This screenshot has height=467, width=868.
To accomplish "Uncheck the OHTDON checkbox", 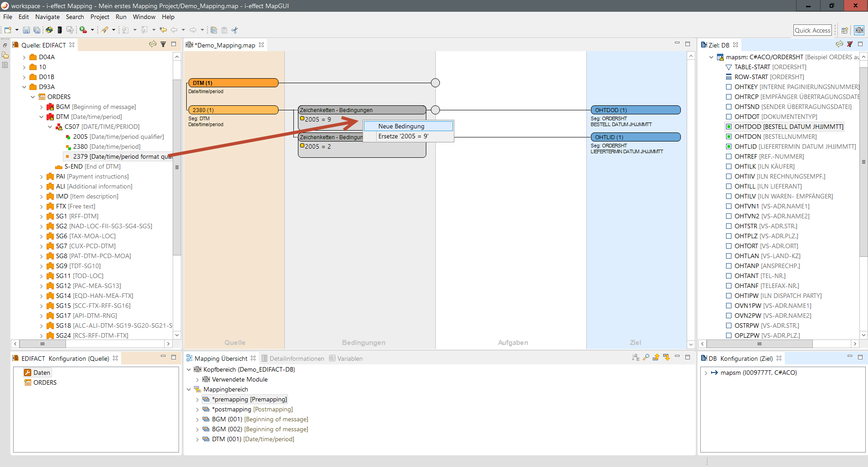I will 729,137.
